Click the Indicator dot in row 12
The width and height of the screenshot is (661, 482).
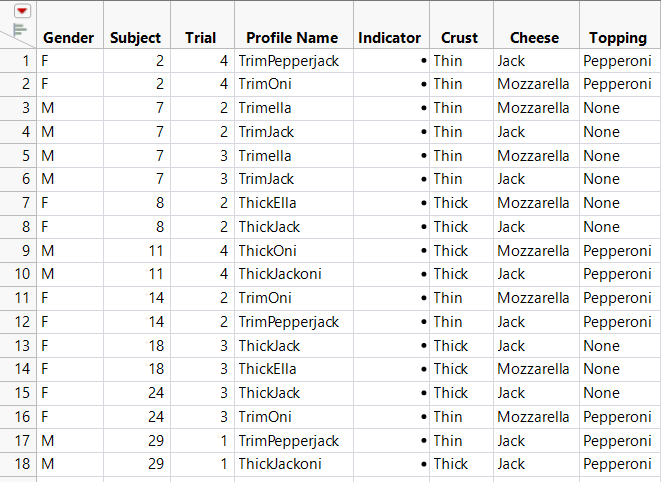pos(424,322)
